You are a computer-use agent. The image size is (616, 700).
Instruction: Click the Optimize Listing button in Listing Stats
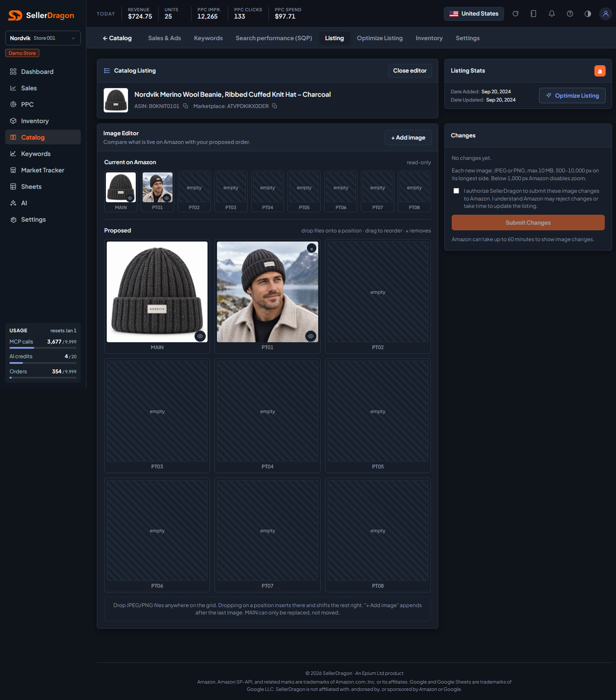(572, 95)
